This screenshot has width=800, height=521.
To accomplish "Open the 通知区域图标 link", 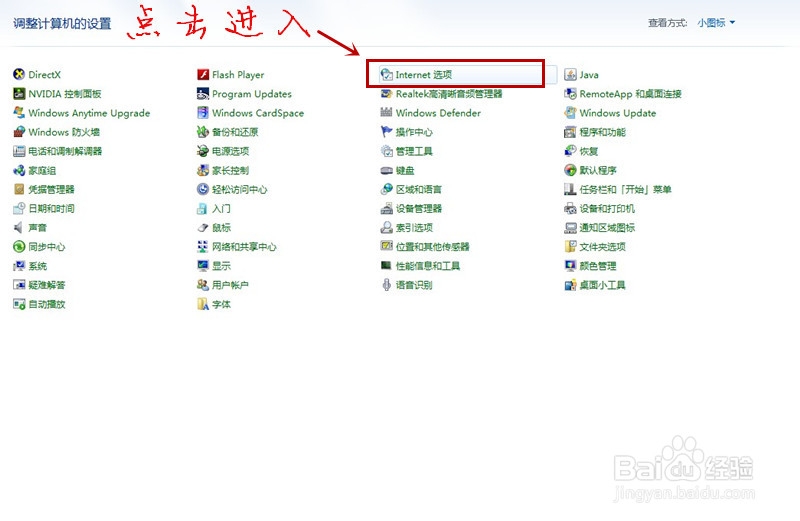I will pyautogui.click(x=607, y=228).
